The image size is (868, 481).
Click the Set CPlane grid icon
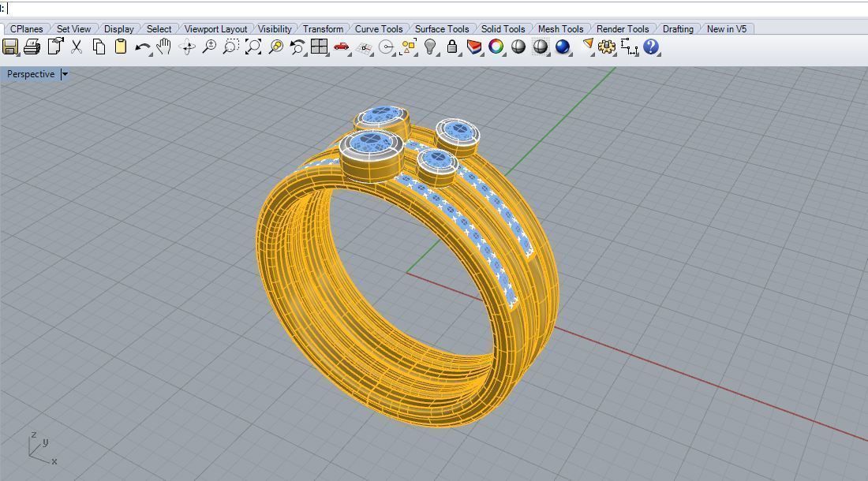[x=364, y=48]
